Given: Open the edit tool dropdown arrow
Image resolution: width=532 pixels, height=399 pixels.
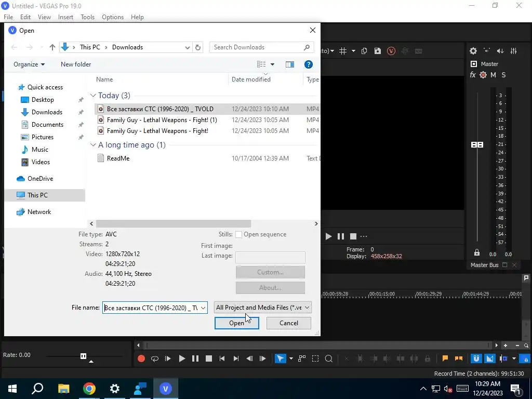Looking at the screenshot, I should 291,358.
